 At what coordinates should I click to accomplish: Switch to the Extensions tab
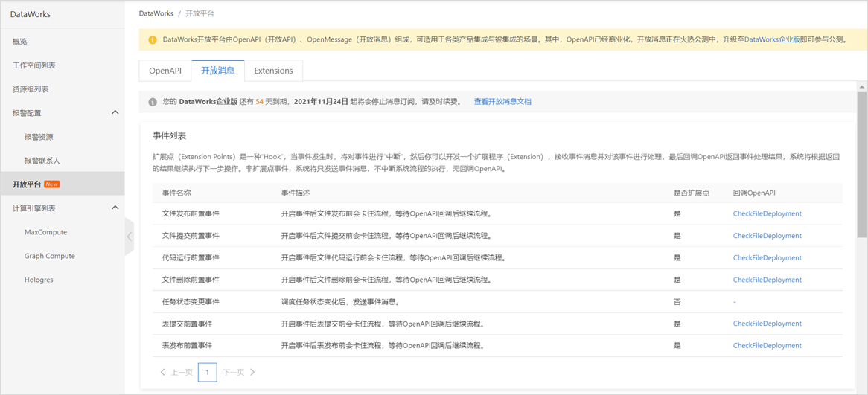point(273,71)
